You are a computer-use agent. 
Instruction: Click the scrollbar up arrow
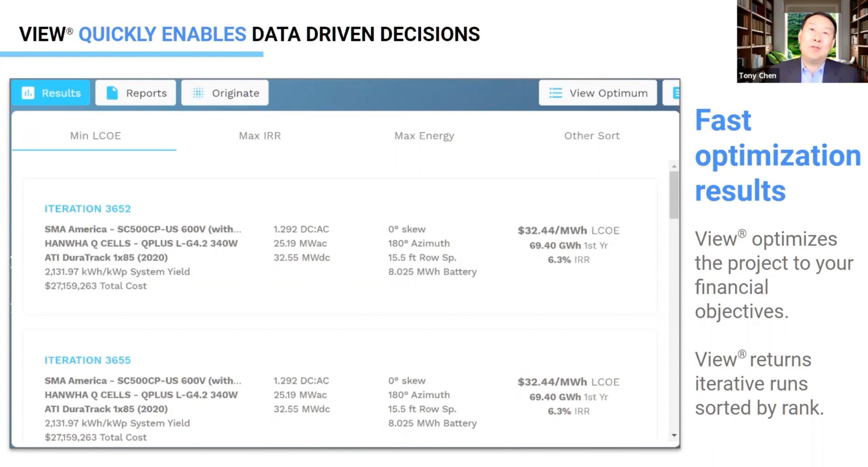(x=674, y=166)
